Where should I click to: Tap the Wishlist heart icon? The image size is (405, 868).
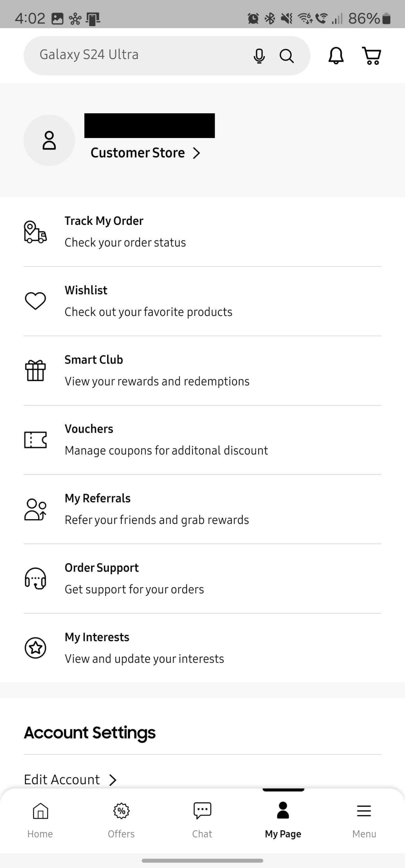pyautogui.click(x=35, y=301)
